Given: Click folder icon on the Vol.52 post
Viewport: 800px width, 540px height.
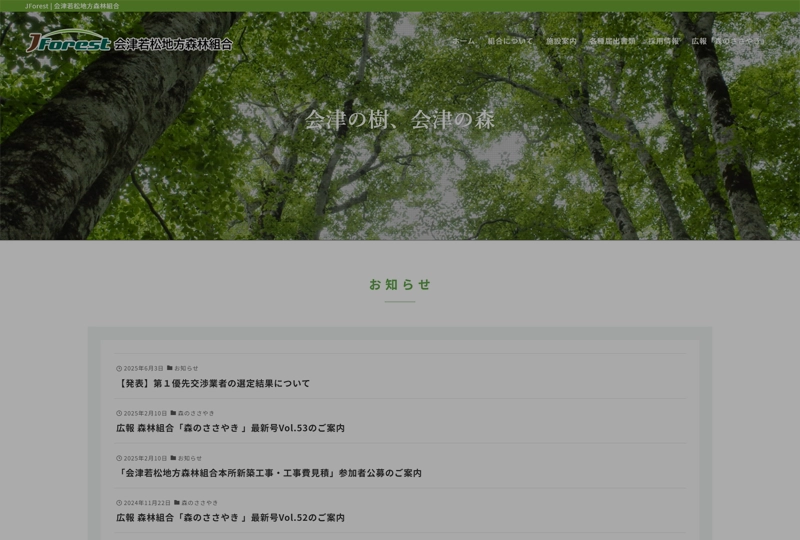Looking at the screenshot, I should [x=177, y=502].
